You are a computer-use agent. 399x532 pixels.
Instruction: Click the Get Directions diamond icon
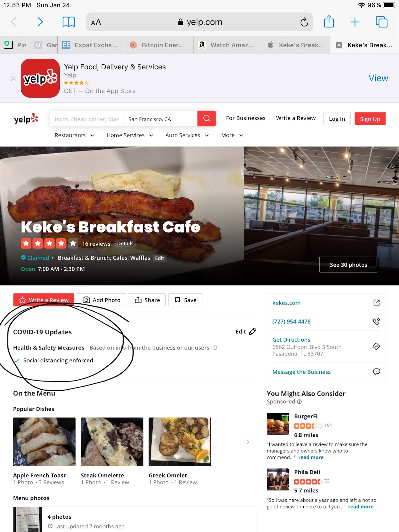[376, 346]
